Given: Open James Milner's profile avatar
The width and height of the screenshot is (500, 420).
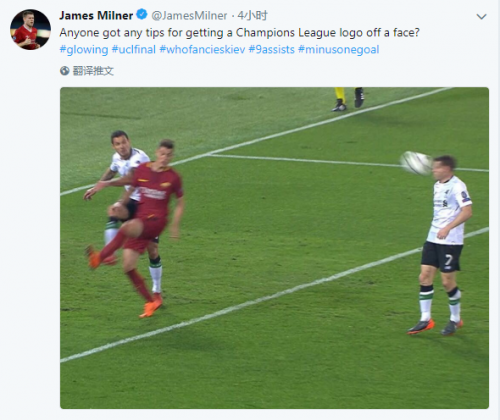Looking at the screenshot, I should [x=30, y=30].
